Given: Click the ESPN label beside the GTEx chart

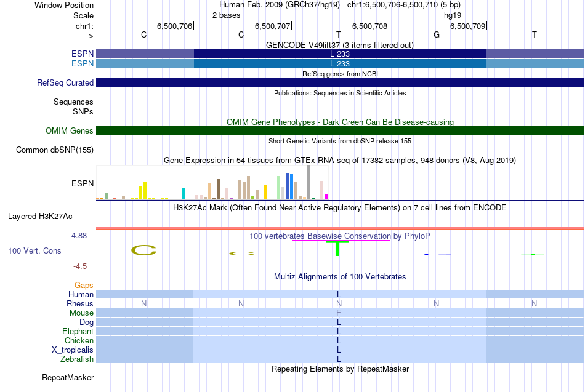Looking at the screenshot, I should click(83, 183).
